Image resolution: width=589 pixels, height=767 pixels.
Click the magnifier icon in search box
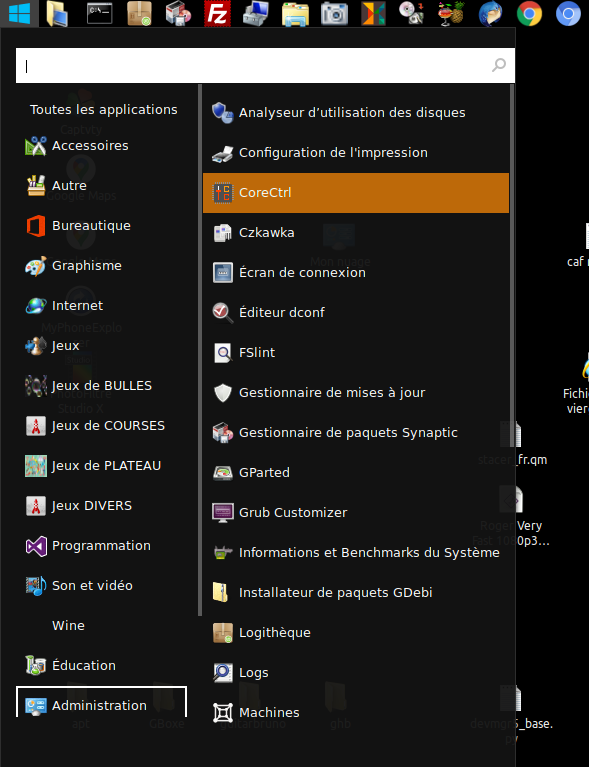pos(498,65)
